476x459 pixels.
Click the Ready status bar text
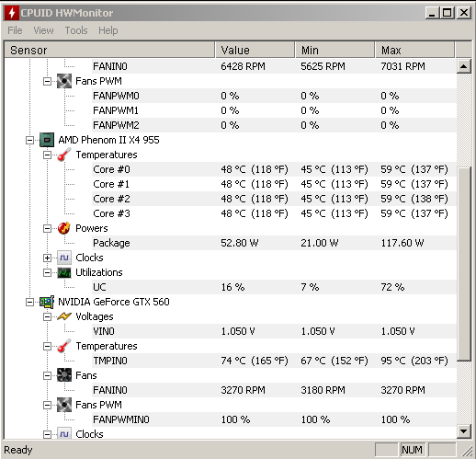click(18, 450)
